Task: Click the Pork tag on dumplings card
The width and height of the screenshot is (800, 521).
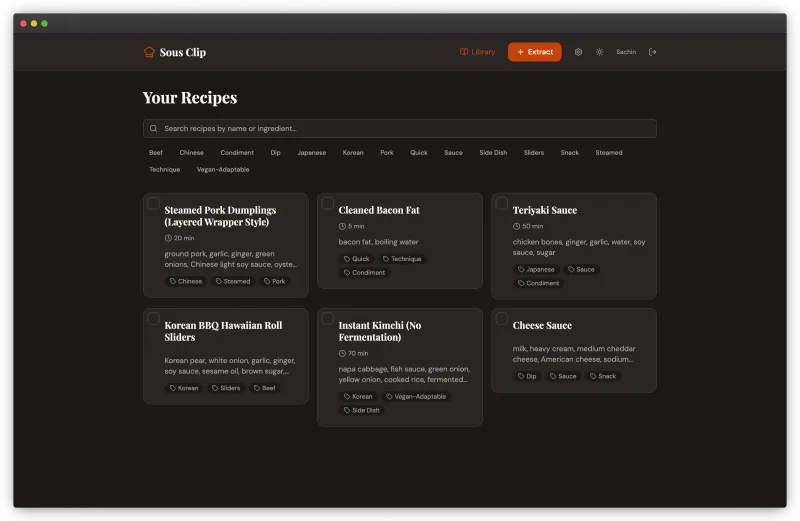Action: point(274,281)
